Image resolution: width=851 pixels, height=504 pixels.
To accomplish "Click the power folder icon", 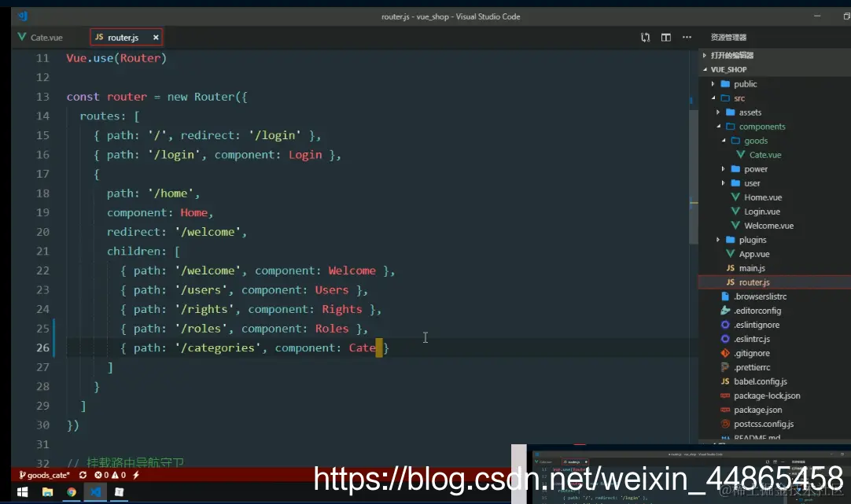I will [735, 169].
